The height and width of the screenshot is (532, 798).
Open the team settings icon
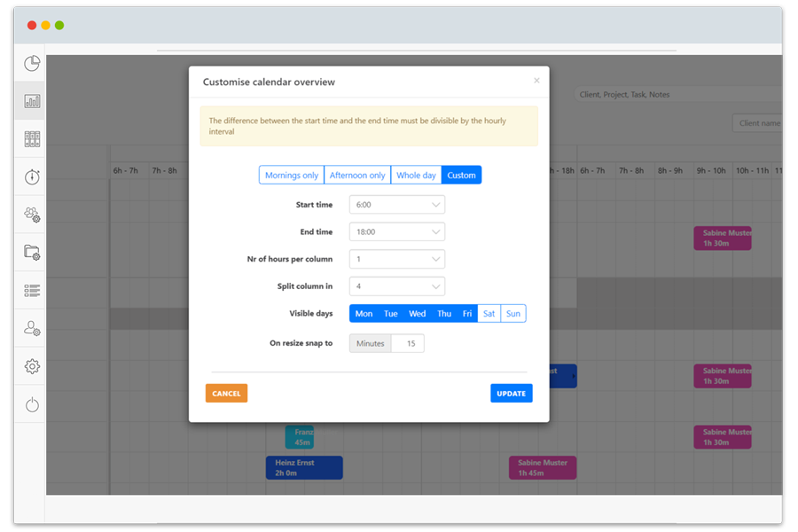coord(31,215)
